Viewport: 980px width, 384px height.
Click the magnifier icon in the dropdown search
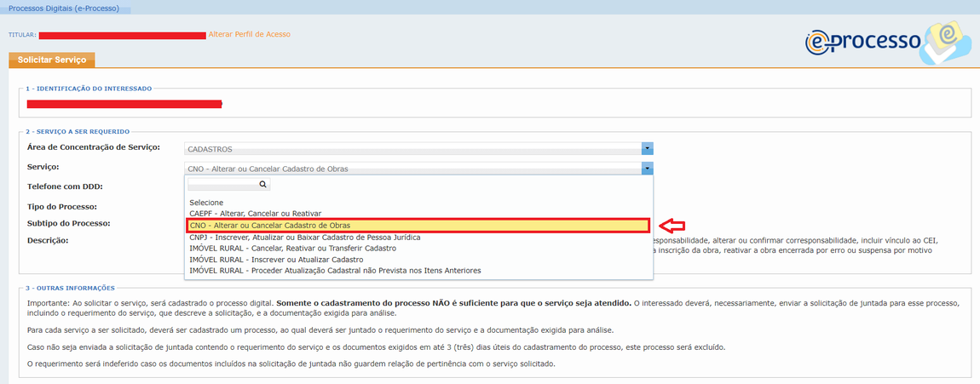[x=262, y=184]
